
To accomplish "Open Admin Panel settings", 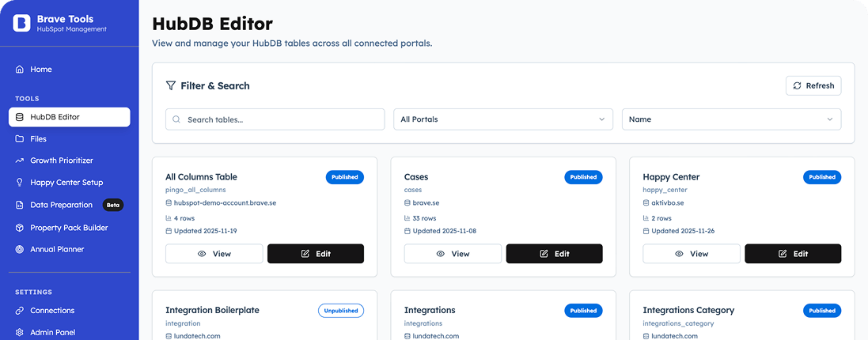I will point(52,333).
